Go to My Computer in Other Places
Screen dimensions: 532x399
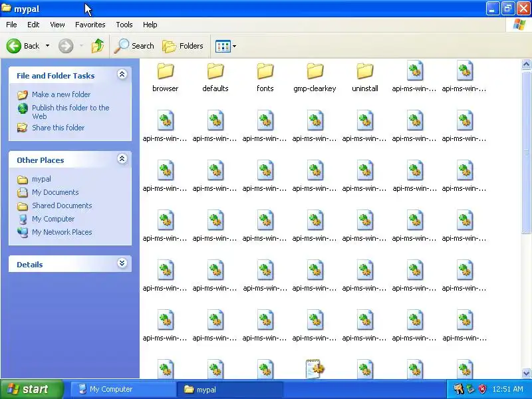(x=53, y=219)
